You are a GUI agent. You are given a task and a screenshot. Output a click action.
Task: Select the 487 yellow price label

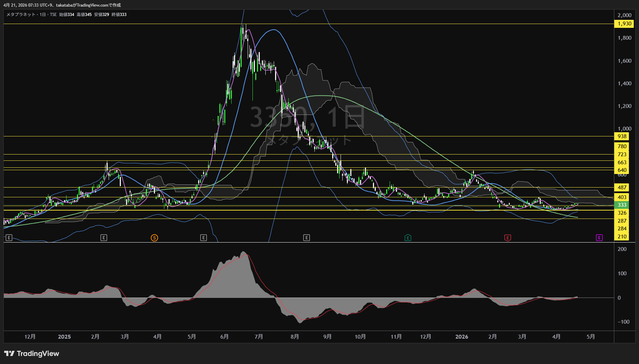point(622,188)
